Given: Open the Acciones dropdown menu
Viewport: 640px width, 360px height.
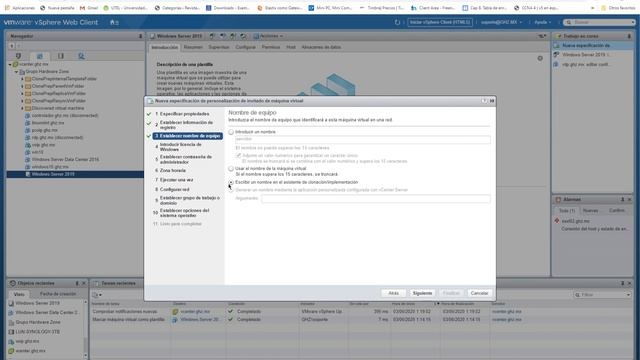Looking at the screenshot, I should (x=268, y=36).
